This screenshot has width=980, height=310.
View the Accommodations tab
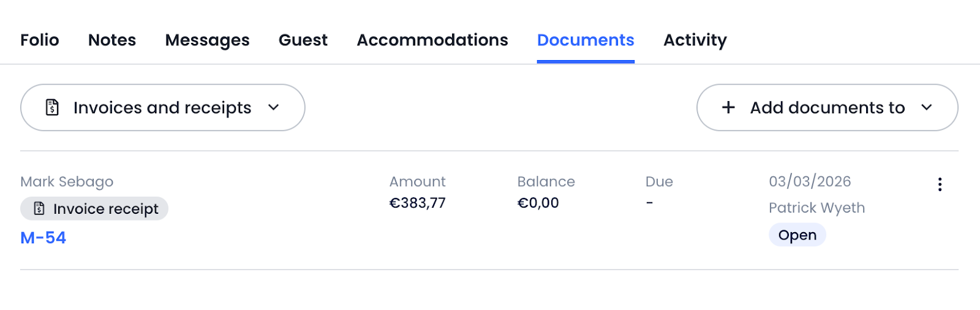tap(432, 40)
